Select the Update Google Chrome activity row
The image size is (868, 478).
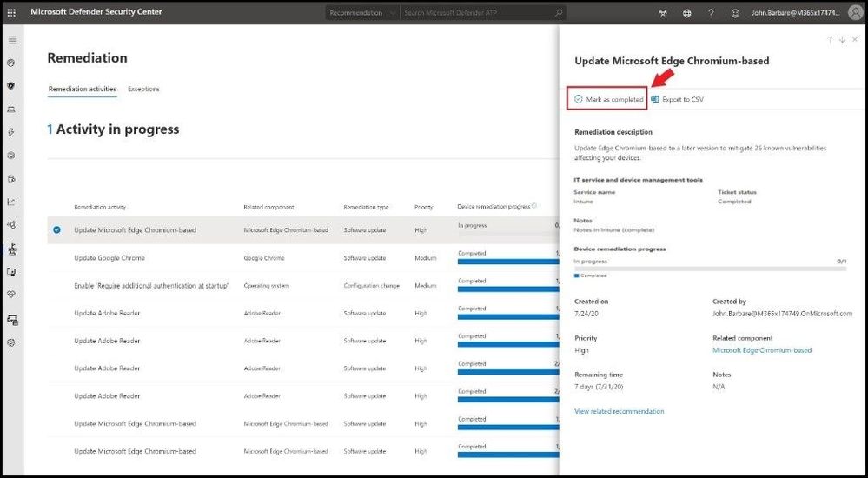point(303,258)
